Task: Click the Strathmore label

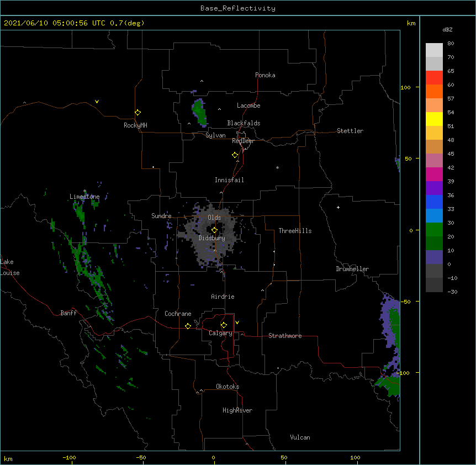Action: [285, 336]
